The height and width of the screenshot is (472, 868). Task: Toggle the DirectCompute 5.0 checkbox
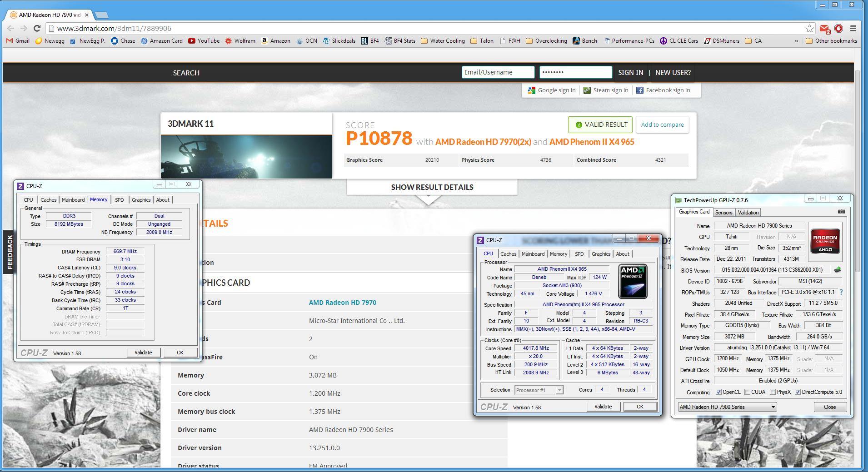tap(798, 392)
